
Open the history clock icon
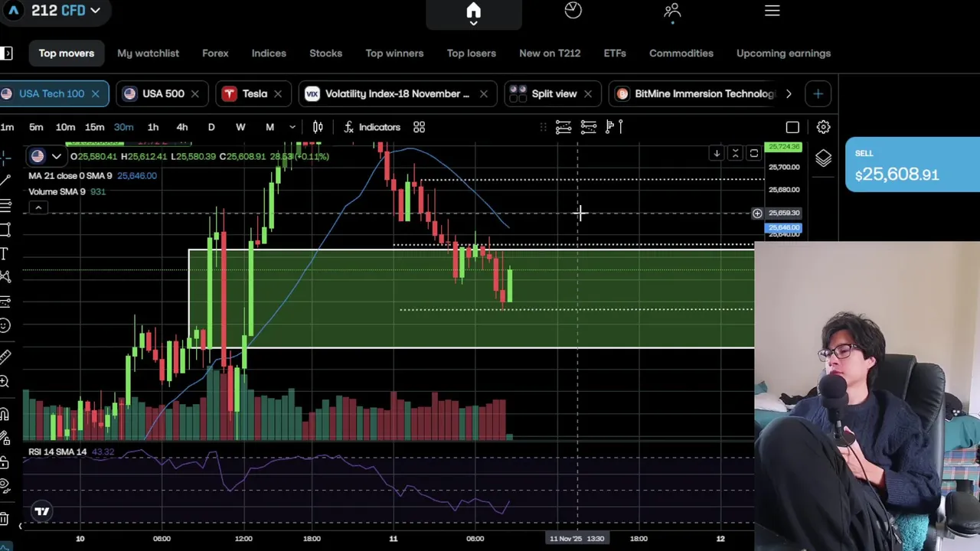[x=573, y=10]
